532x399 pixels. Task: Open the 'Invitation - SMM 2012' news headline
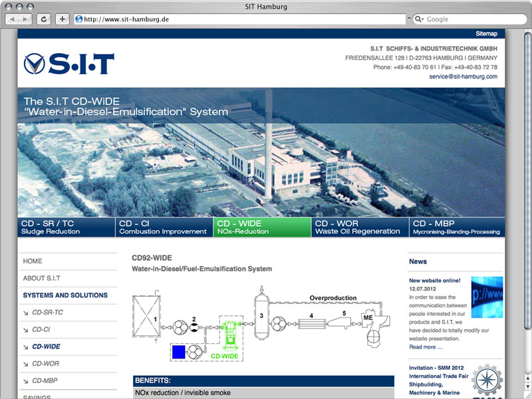point(436,368)
